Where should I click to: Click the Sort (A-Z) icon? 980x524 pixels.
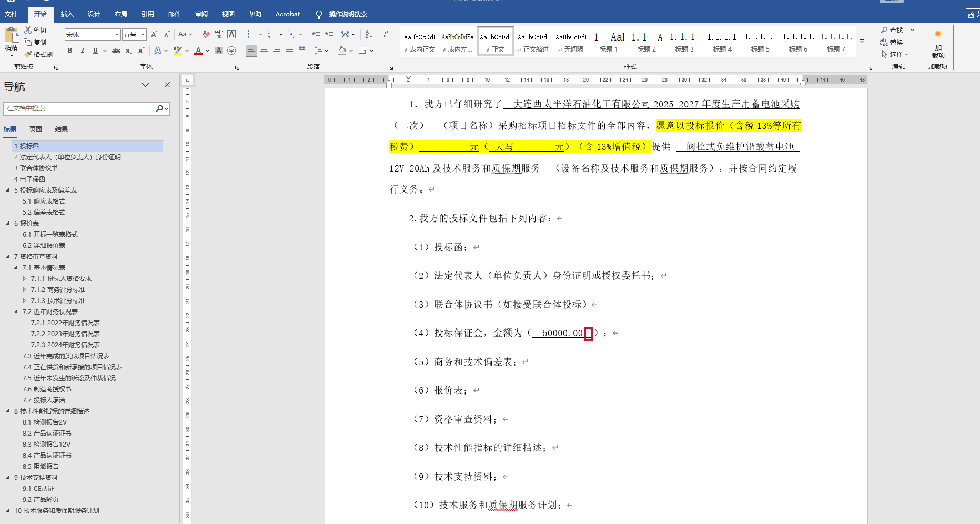pos(369,34)
